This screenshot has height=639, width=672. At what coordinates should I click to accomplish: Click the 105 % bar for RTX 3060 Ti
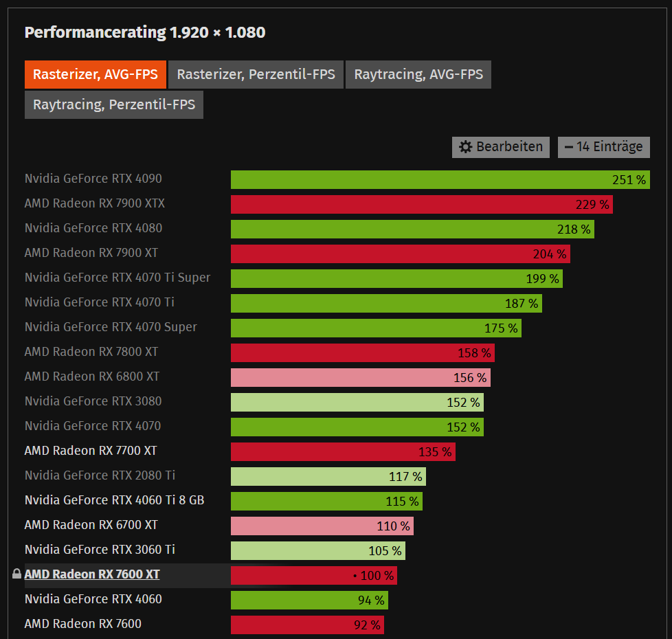point(318,551)
